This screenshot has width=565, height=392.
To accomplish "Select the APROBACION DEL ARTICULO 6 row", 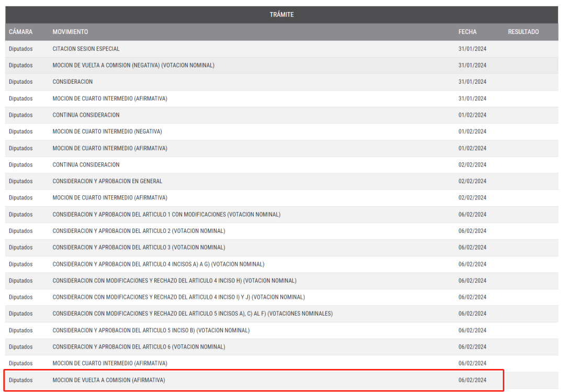I will pos(139,347).
